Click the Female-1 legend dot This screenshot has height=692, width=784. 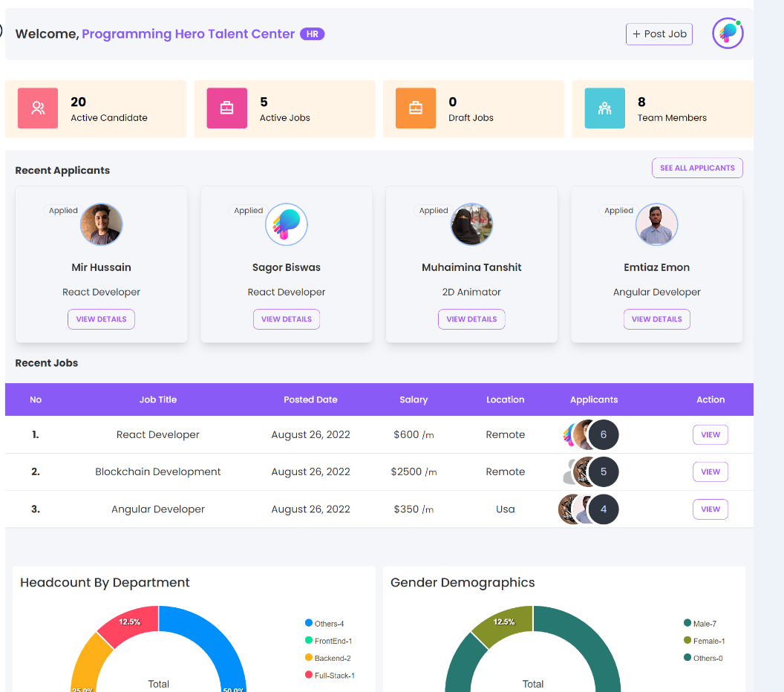coord(687,641)
